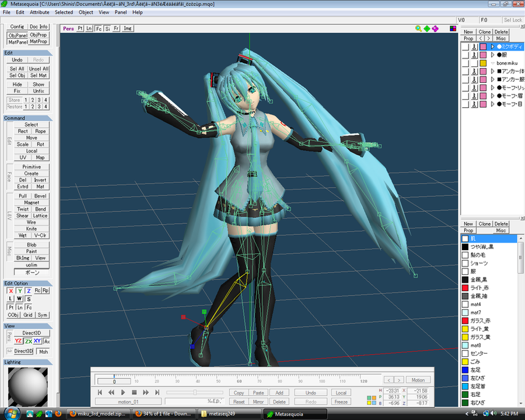Click the Miku character quick-launch icon in taskbar
Screen dimensions: 525x420
pos(30,414)
